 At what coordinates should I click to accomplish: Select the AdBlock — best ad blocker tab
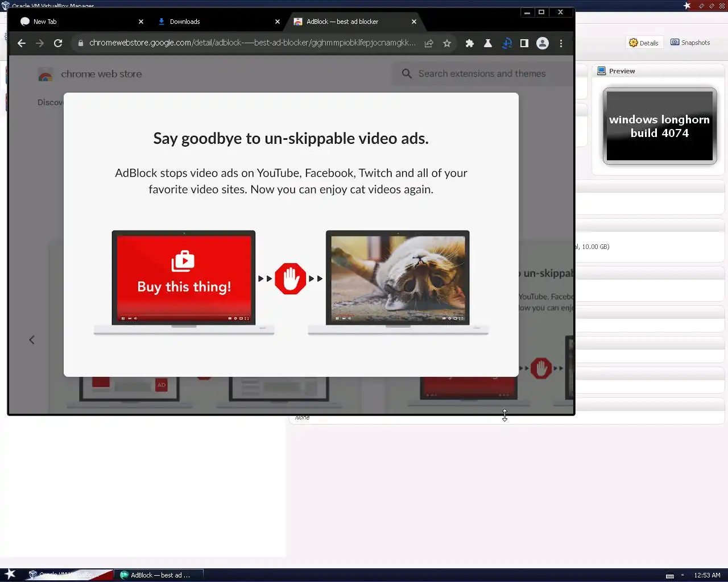tap(355, 22)
